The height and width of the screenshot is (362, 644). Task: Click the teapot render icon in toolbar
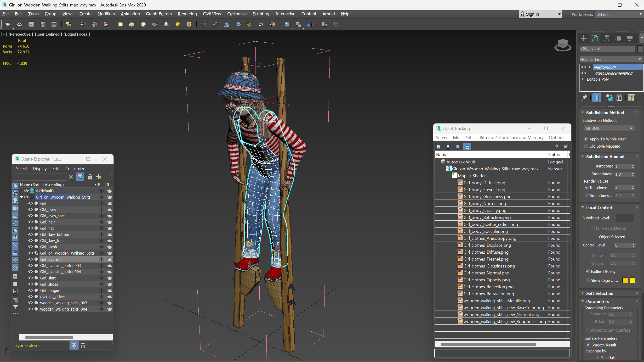coord(8,24)
